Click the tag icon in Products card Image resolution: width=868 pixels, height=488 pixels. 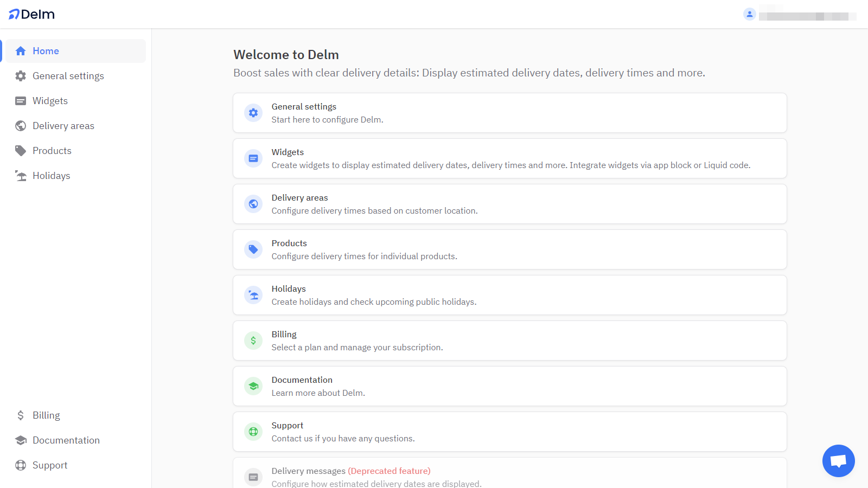coord(253,249)
